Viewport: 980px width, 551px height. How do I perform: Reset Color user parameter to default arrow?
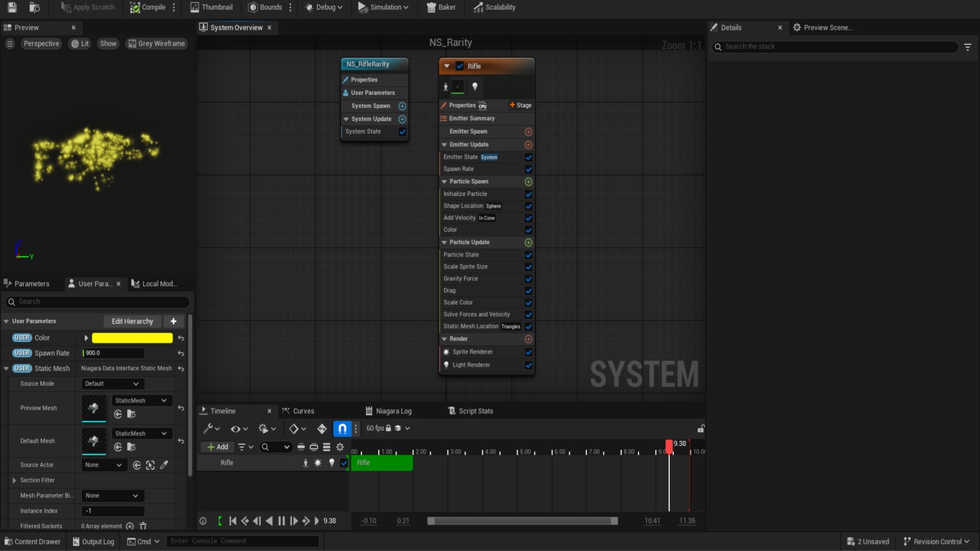coord(181,338)
